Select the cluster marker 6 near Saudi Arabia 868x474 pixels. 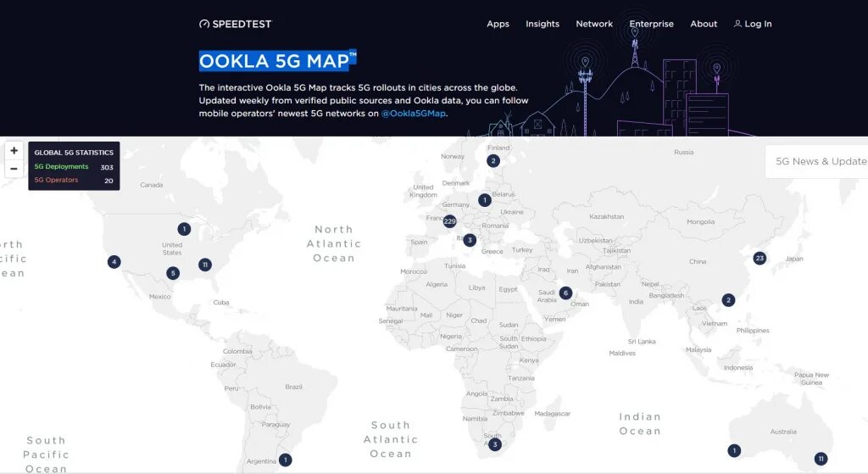565,293
